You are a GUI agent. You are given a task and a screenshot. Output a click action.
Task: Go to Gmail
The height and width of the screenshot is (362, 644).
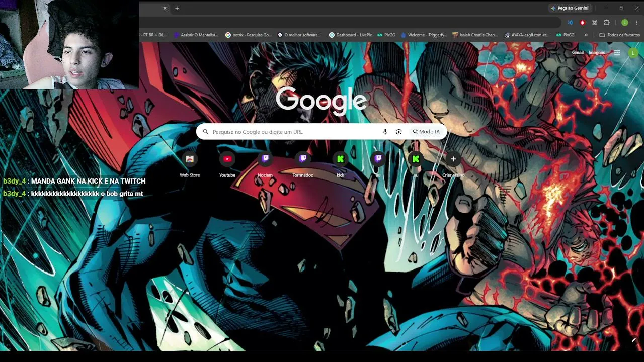pyautogui.click(x=578, y=53)
